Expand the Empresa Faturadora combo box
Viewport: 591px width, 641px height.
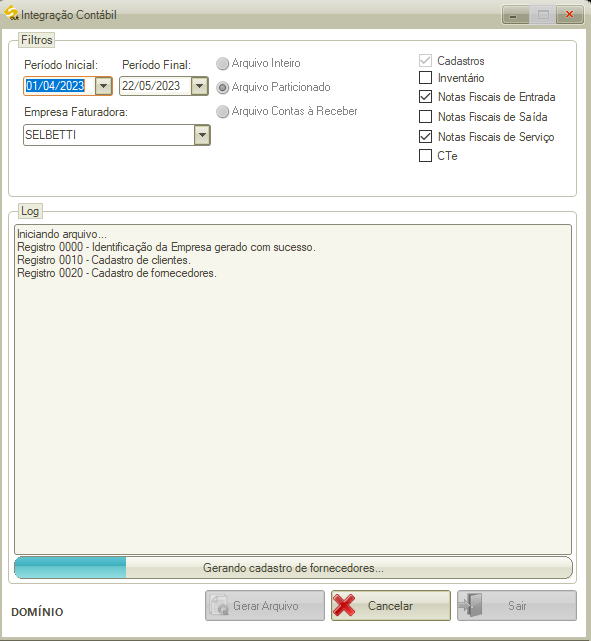pyautogui.click(x=202, y=135)
